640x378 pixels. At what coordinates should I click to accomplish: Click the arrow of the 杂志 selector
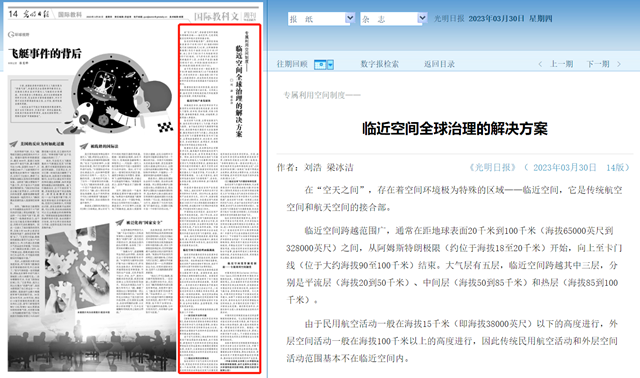coord(422,18)
